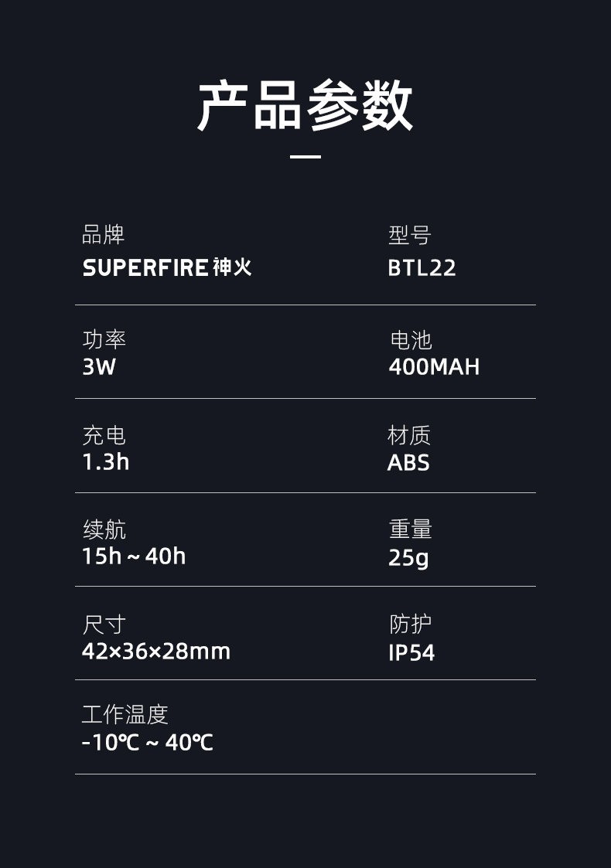
Task: Select the 材质 label
Action: coord(409,435)
